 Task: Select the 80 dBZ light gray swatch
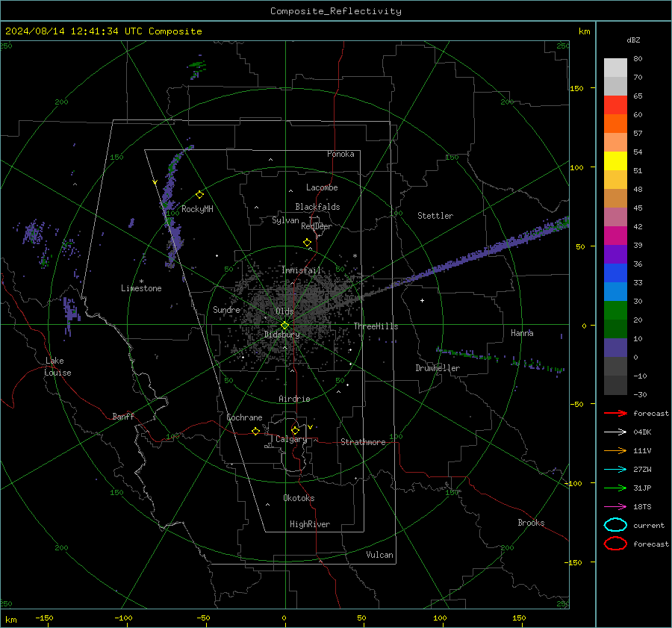(615, 68)
